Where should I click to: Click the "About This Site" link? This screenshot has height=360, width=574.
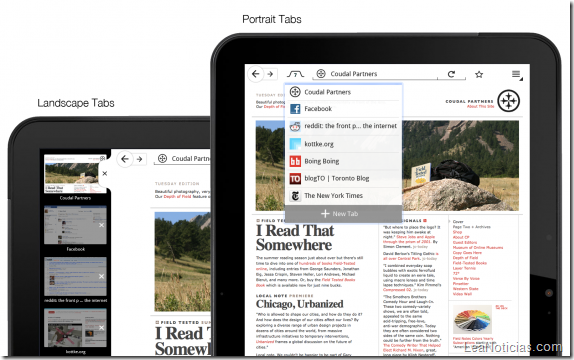click(x=480, y=107)
